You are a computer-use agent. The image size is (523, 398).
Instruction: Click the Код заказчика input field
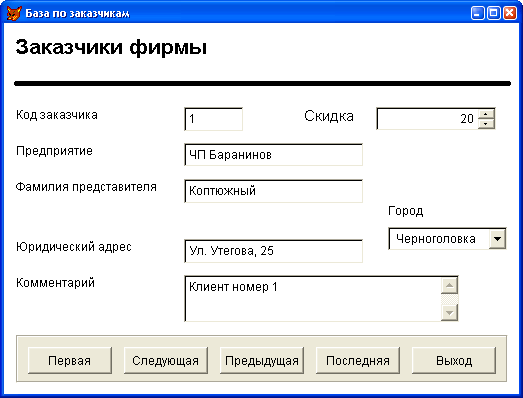click(213, 119)
